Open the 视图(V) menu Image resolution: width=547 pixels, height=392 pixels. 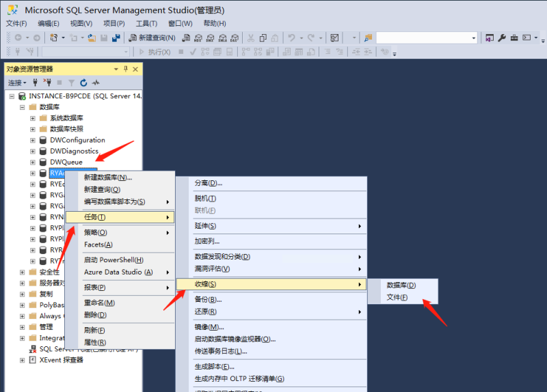[81, 23]
